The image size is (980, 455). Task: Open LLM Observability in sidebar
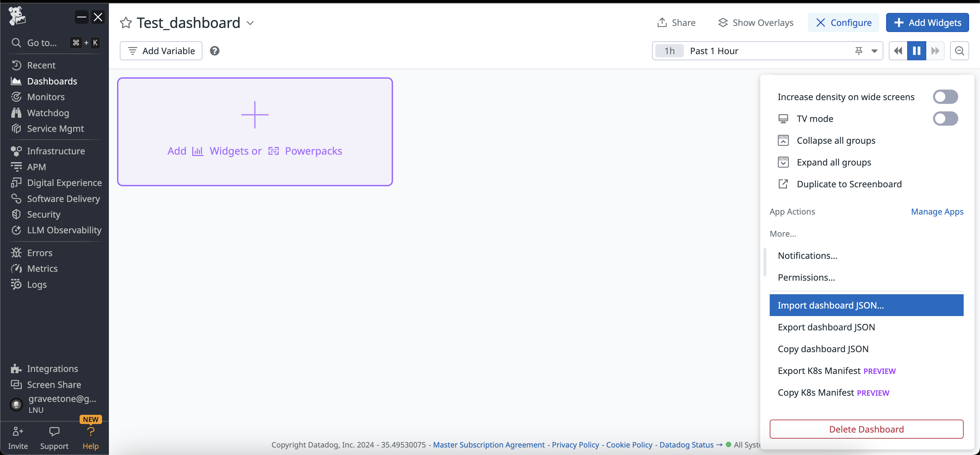[x=64, y=230]
